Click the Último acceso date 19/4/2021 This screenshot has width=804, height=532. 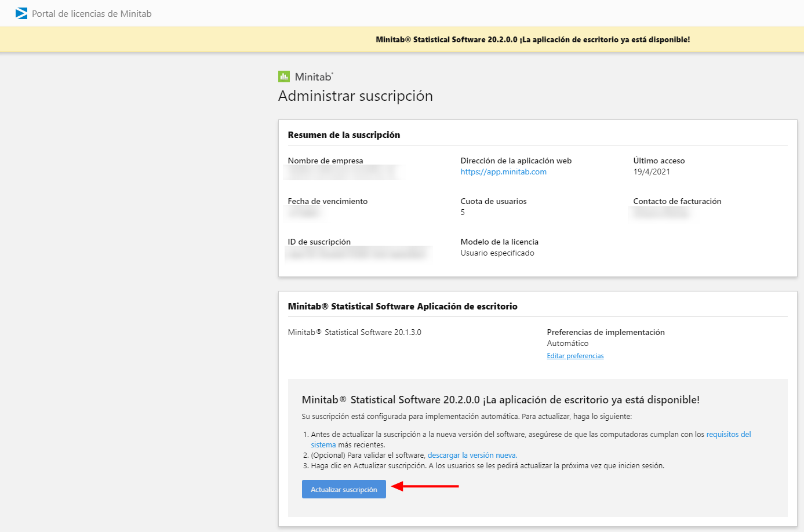pyautogui.click(x=652, y=172)
